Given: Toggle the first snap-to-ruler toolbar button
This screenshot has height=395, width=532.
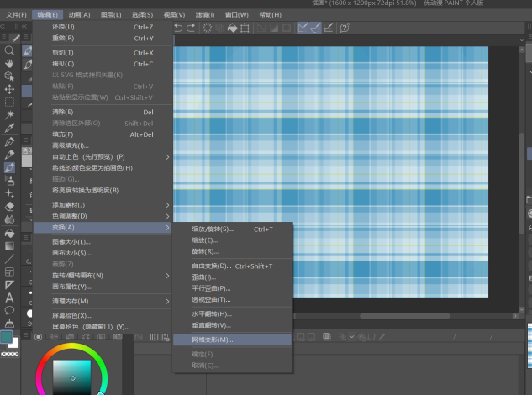Looking at the screenshot, I should 303,28.
